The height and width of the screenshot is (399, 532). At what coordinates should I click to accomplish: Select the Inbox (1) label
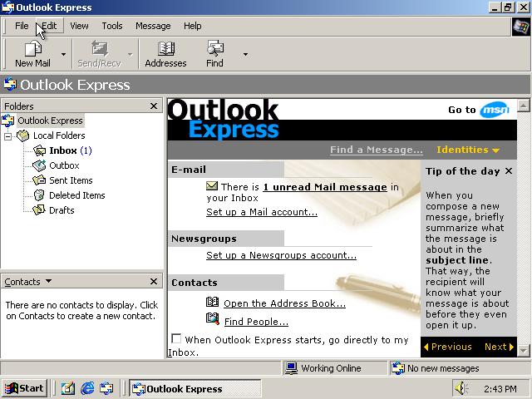click(71, 150)
